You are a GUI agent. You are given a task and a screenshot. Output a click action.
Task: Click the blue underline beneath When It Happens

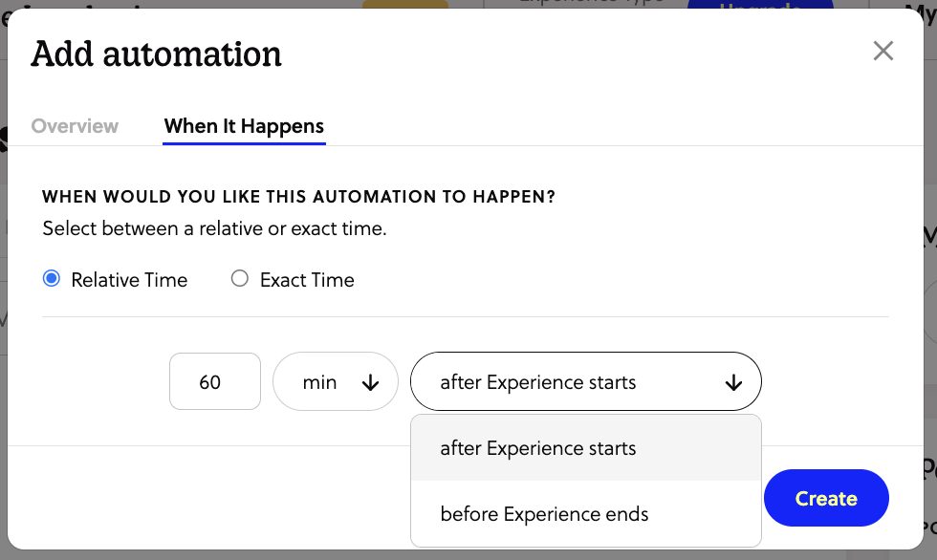[244, 143]
